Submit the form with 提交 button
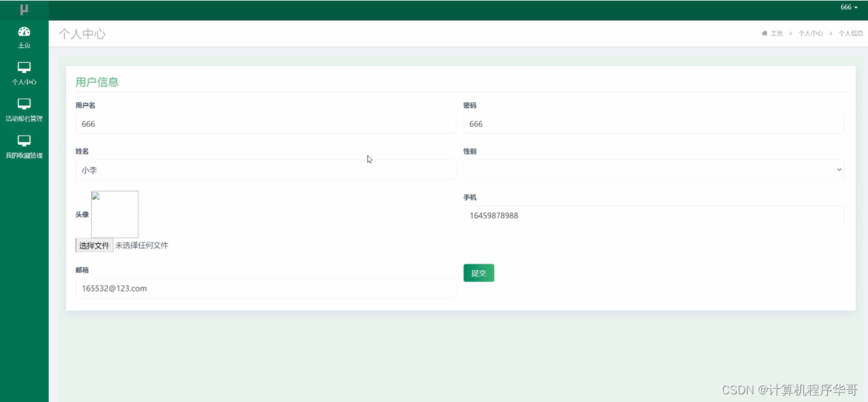 tap(478, 273)
